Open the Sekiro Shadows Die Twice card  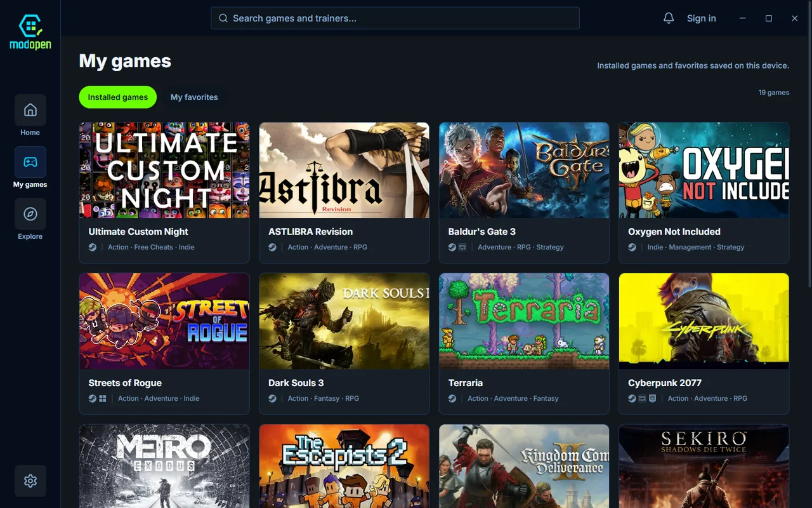coord(704,466)
